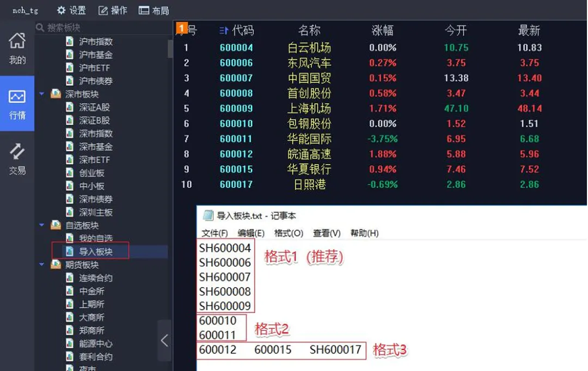
Task: Collapse the 深市板块 tree arrow
Action: 41,94
